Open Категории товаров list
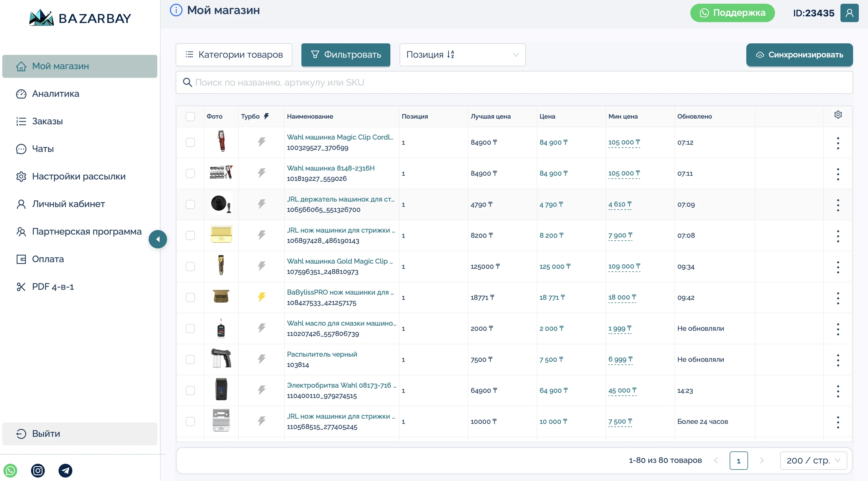The width and height of the screenshot is (868, 481). tap(234, 55)
